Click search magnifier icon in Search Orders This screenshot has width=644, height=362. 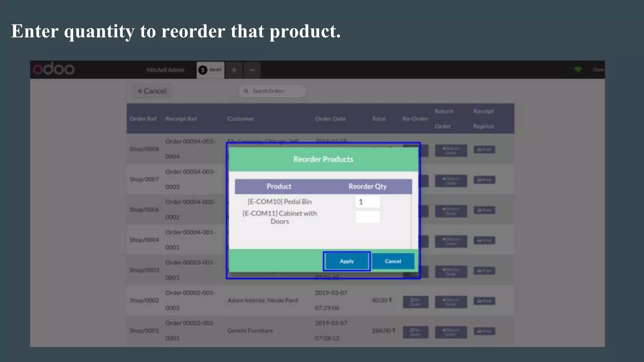[x=246, y=91]
